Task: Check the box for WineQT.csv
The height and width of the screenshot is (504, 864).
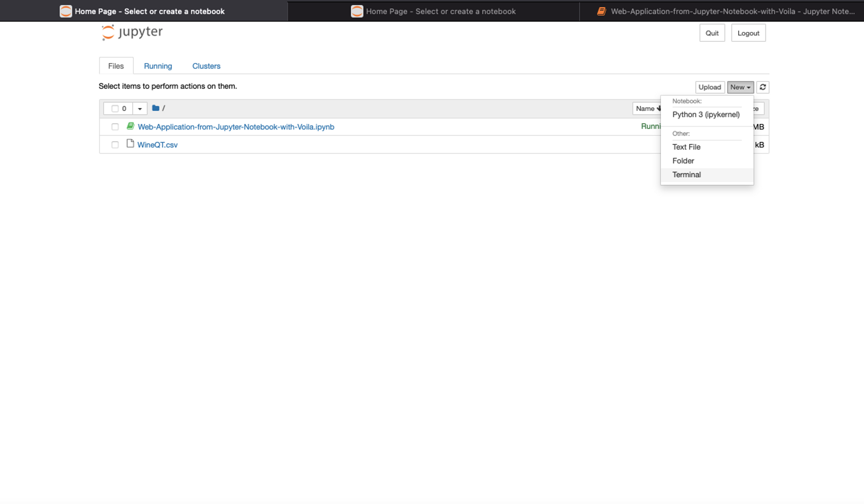Action: pos(115,145)
